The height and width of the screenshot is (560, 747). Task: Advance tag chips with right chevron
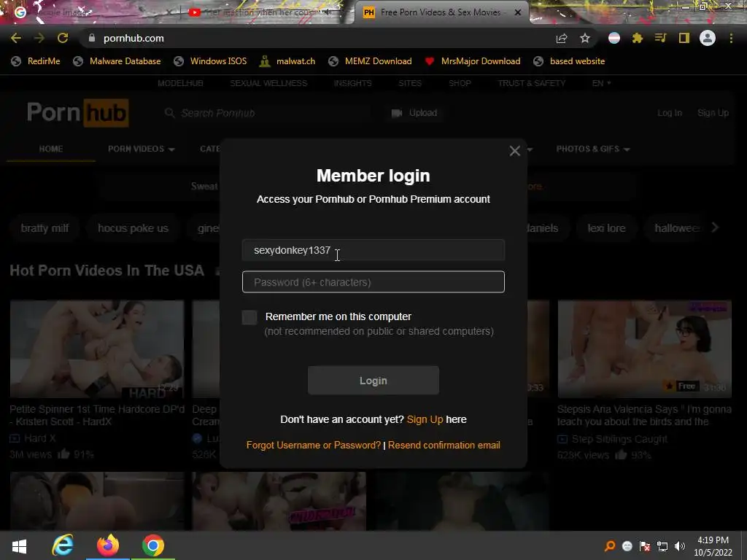coord(715,227)
